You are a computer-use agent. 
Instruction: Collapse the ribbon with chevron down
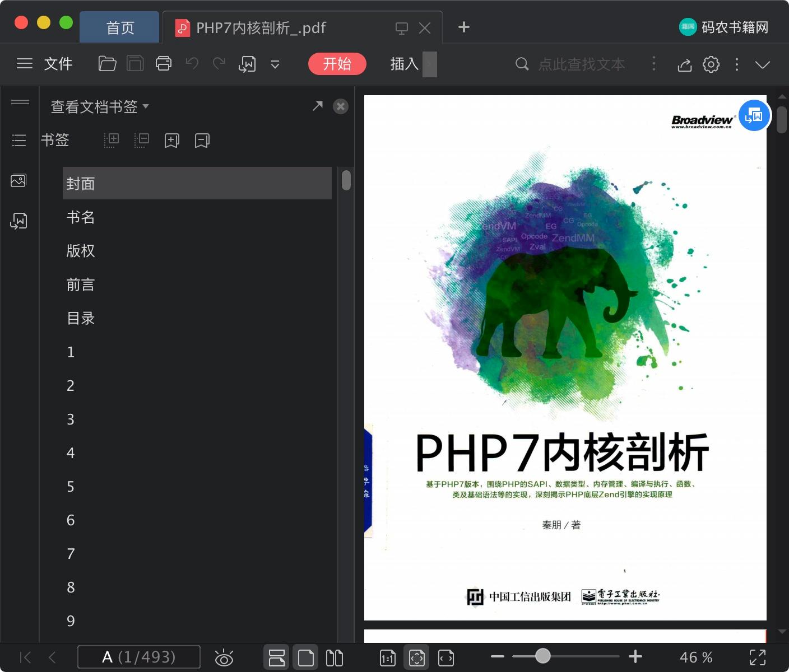[763, 64]
